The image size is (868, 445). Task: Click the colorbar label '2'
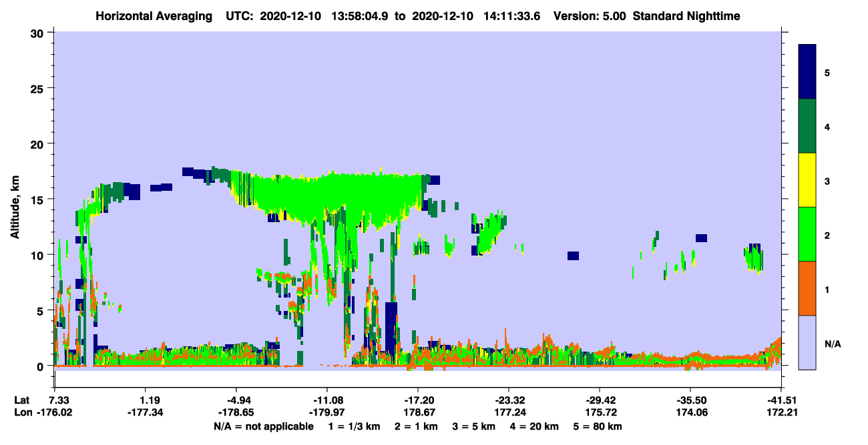point(827,234)
